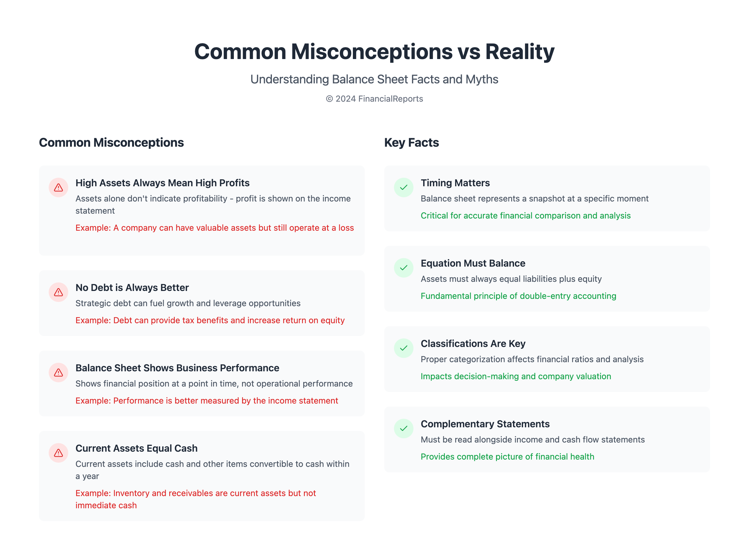Click green checkmark next to Equation Must Balance
This screenshot has height=560, width=749.
(x=403, y=268)
